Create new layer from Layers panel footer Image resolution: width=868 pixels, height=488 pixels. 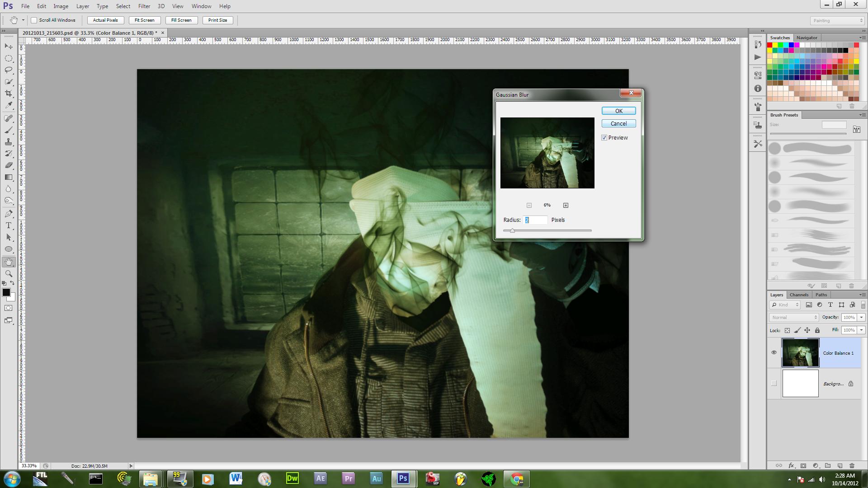tap(840, 465)
